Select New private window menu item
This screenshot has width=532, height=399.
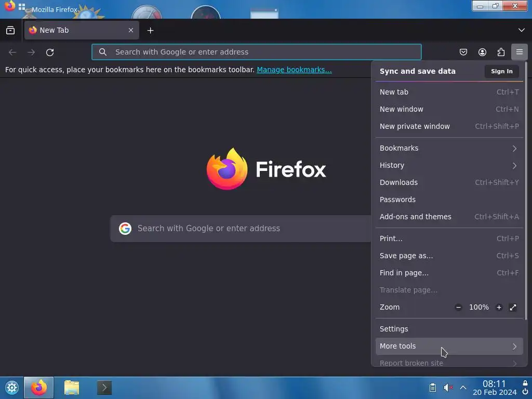[449, 126]
